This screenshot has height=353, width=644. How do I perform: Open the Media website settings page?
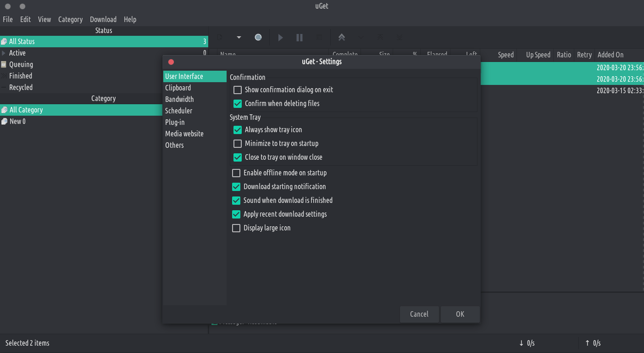tap(195, 134)
